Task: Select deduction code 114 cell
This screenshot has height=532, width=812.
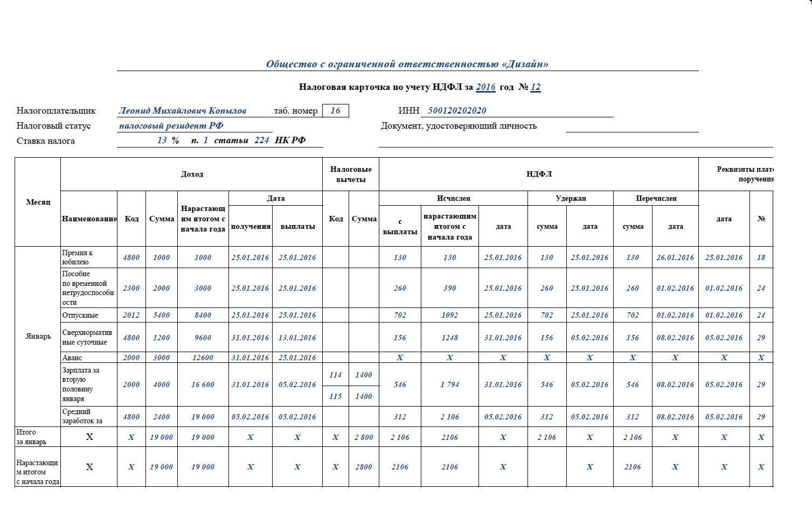Action: point(335,375)
